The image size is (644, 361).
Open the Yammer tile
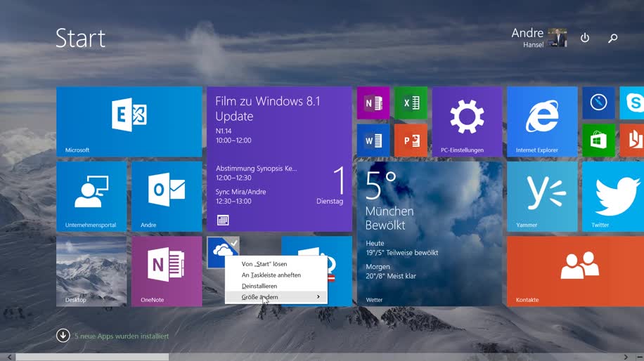pos(542,197)
